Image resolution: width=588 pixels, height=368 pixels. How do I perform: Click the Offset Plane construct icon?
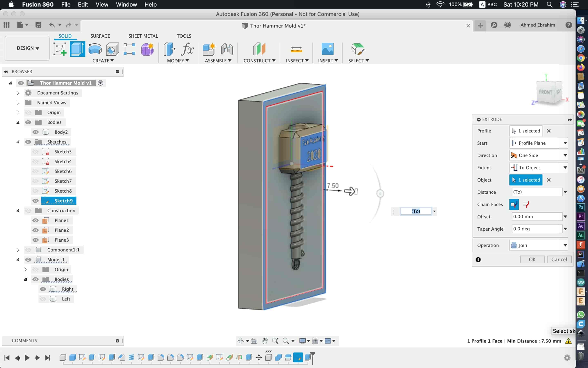259,49
